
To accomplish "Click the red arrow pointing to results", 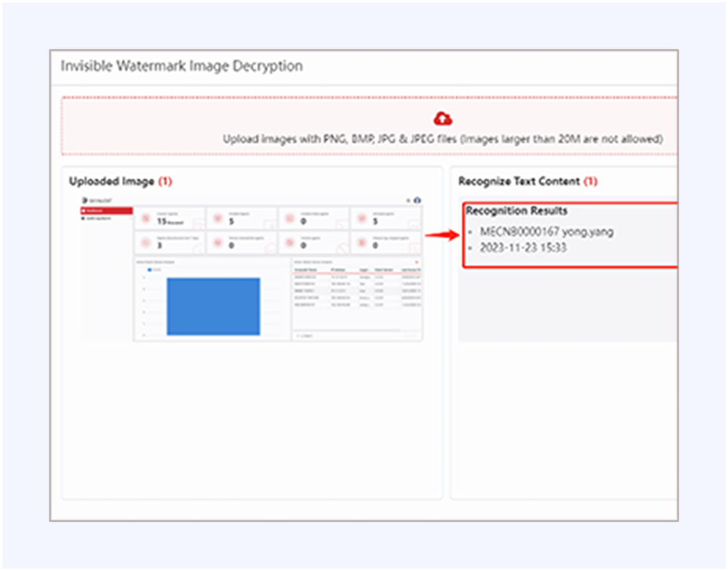I will tap(442, 235).
